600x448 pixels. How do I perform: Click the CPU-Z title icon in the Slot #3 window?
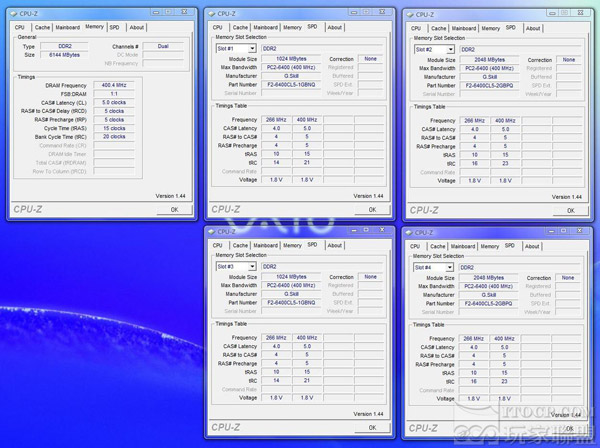[x=212, y=232]
